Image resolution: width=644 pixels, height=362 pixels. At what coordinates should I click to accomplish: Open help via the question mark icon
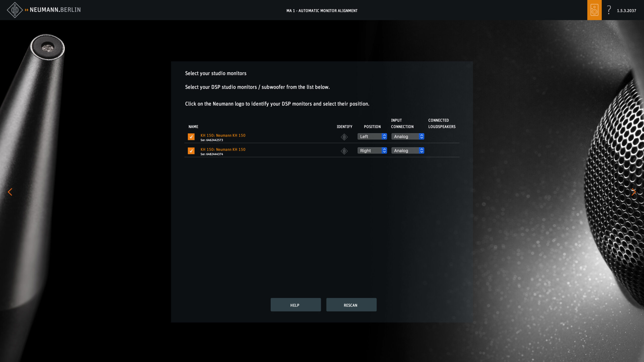[x=609, y=10]
